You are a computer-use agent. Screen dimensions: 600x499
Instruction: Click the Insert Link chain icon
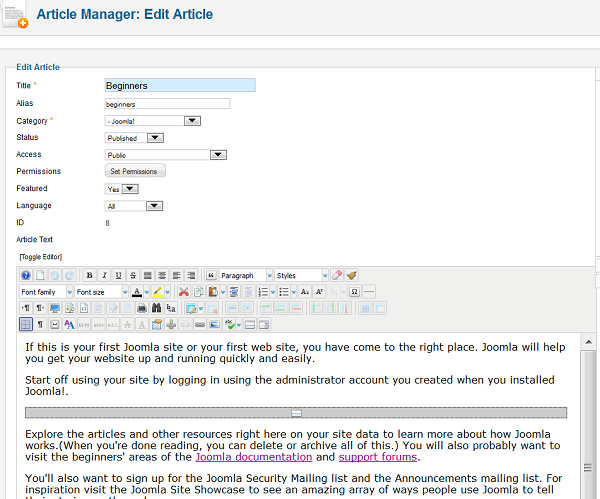[x=200, y=325]
